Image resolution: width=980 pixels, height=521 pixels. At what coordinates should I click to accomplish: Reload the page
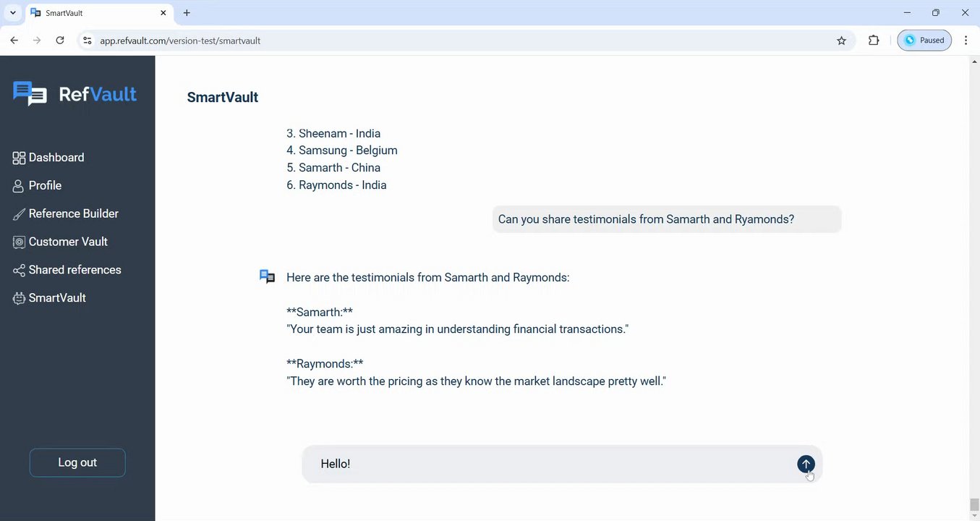click(x=60, y=41)
